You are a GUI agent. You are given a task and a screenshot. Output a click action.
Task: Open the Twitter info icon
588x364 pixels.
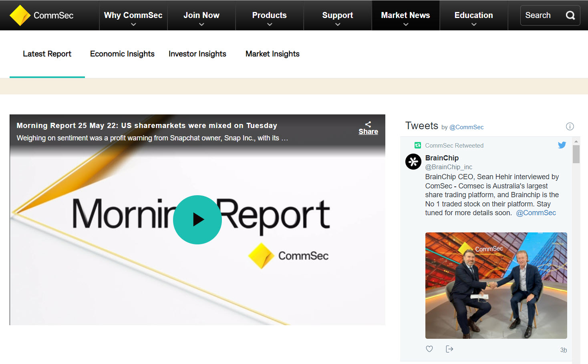tap(570, 126)
